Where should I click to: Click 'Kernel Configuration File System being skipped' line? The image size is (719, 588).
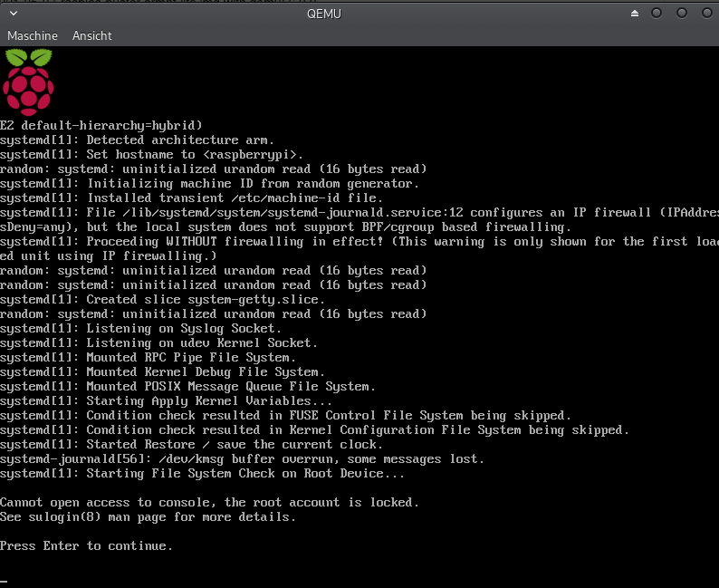click(314, 430)
